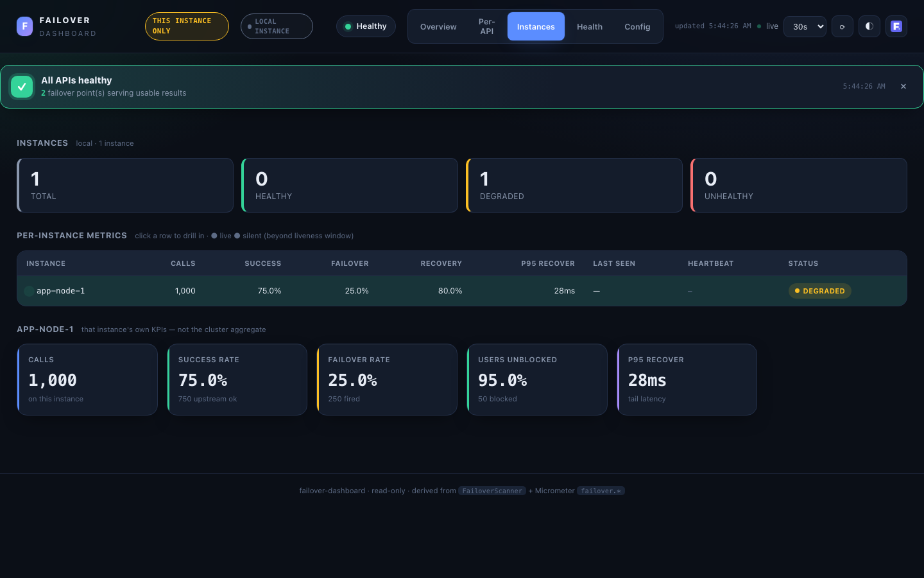Click the Failover column header

(350, 263)
